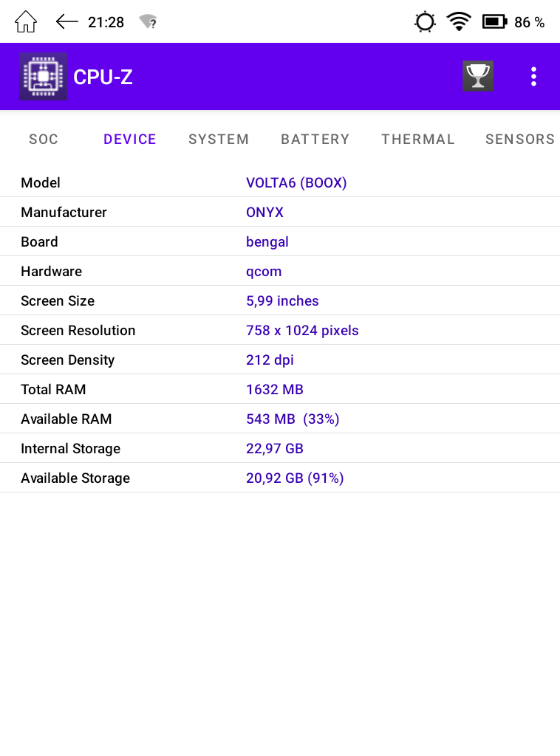The image size is (560, 756).
Task: Select the board value bengal
Action: coord(267,242)
